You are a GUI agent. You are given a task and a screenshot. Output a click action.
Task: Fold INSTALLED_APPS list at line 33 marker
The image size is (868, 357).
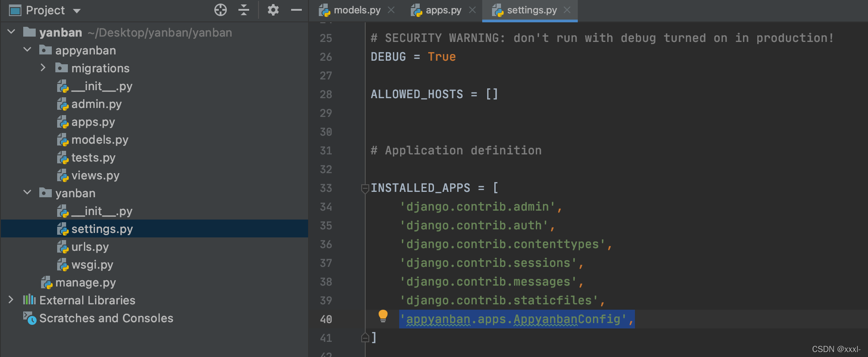pyautogui.click(x=365, y=188)
